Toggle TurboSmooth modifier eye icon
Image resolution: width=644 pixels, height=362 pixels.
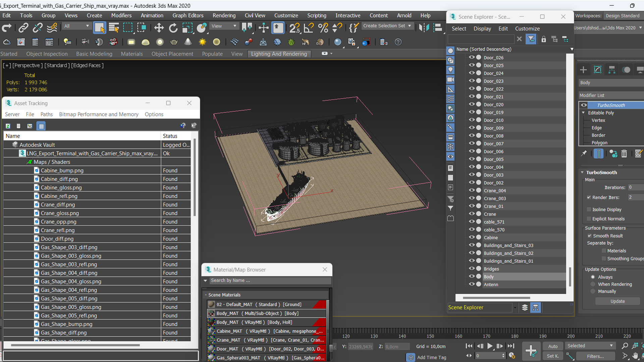[x=584, y=105]
